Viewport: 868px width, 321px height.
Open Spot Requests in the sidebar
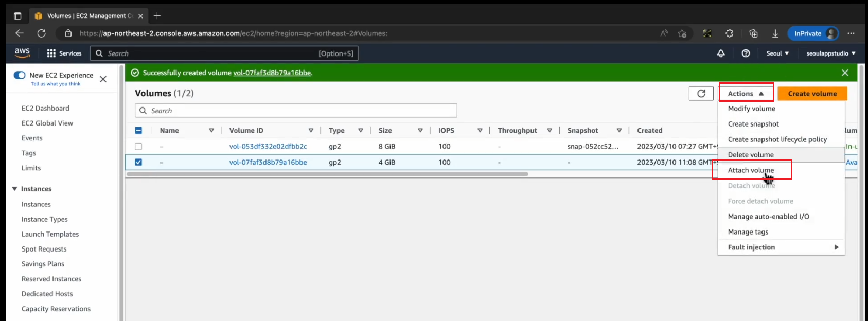tap(44, 249)
